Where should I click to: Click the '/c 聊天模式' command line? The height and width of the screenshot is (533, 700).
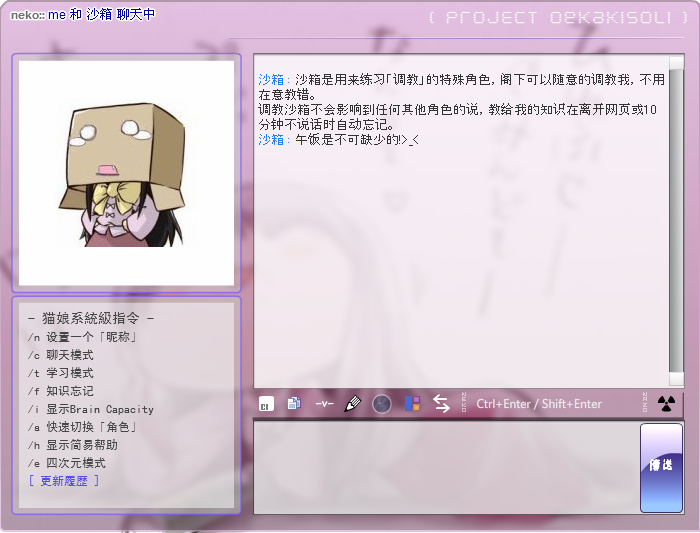(61, 355)
